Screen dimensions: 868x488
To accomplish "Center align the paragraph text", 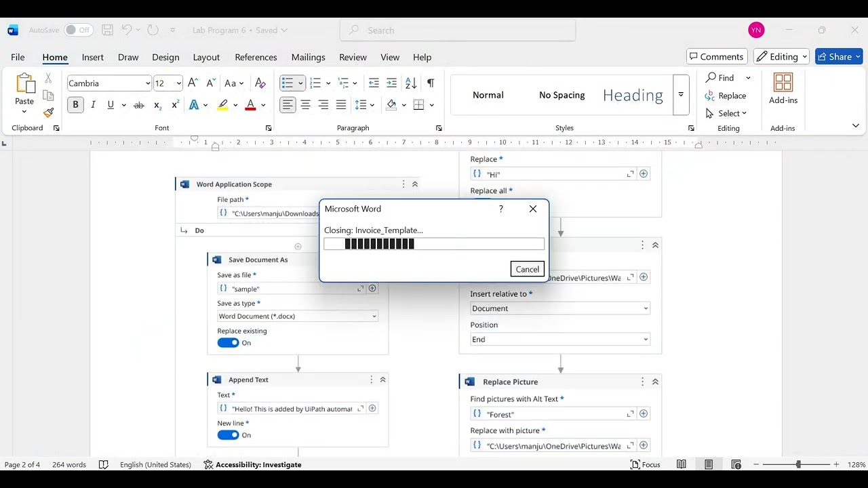I will 305,104.
